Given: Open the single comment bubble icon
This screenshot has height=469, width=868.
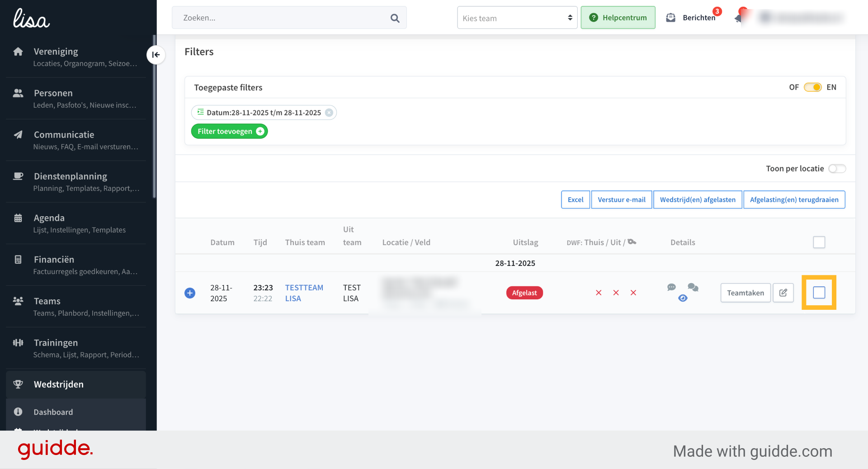Looking at the screenshot, I should (x=671, y=287).
